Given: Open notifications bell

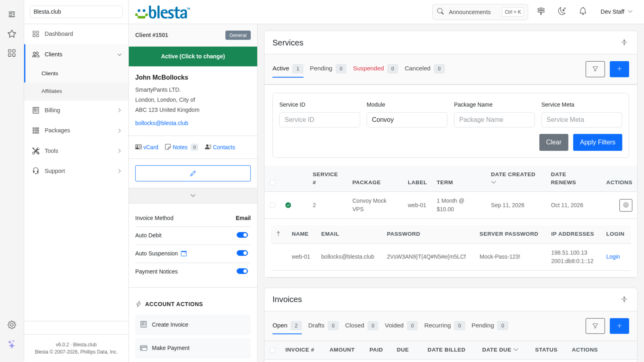Looking at the screenshot, I should pyautogui.click(x=583, y=11).
